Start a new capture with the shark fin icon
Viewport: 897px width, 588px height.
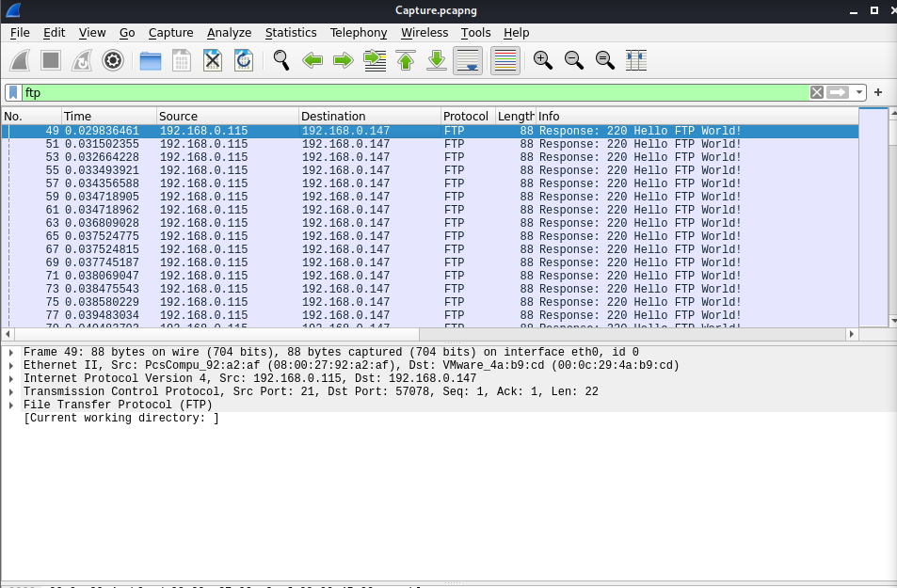[20, 59]
